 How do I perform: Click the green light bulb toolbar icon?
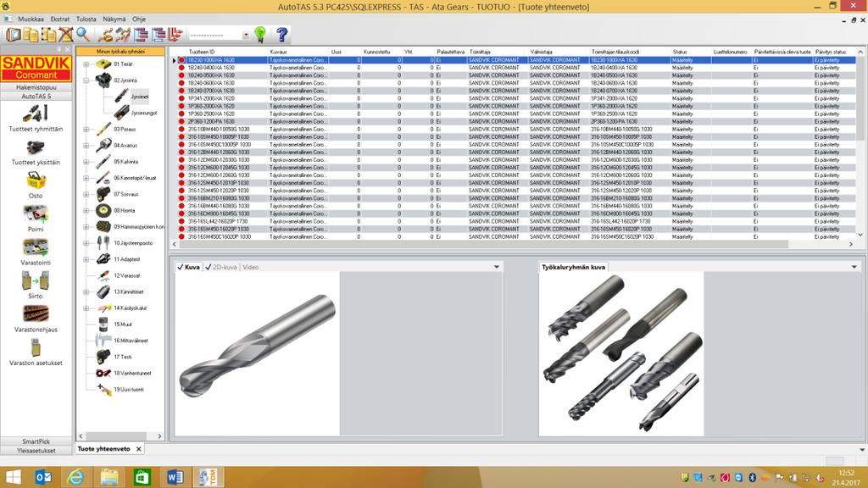pyautogui.click(x=260, y=34)
